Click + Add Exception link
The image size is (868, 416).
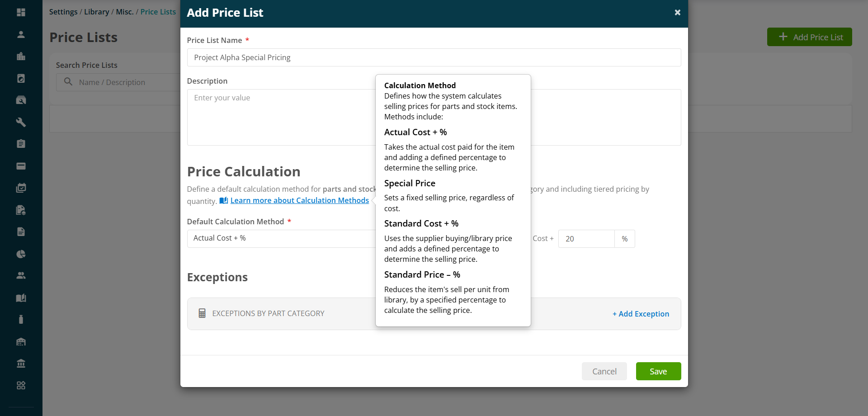click(x=641, y=314)
